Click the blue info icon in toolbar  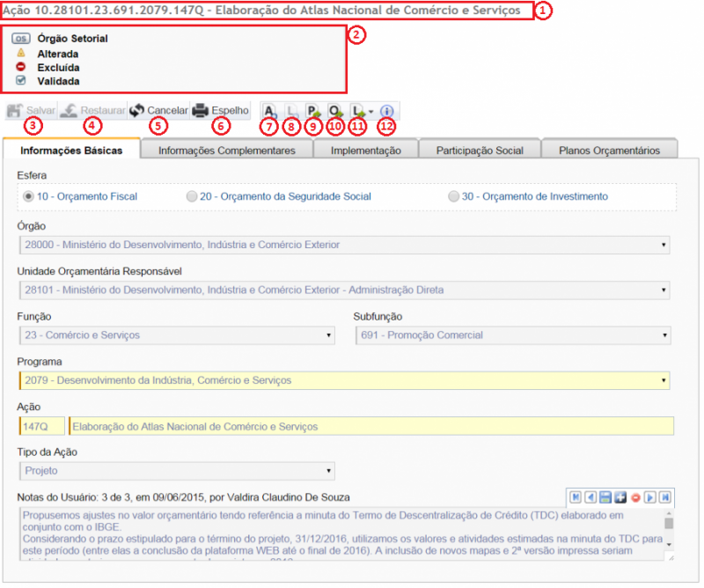pos(387,112)
